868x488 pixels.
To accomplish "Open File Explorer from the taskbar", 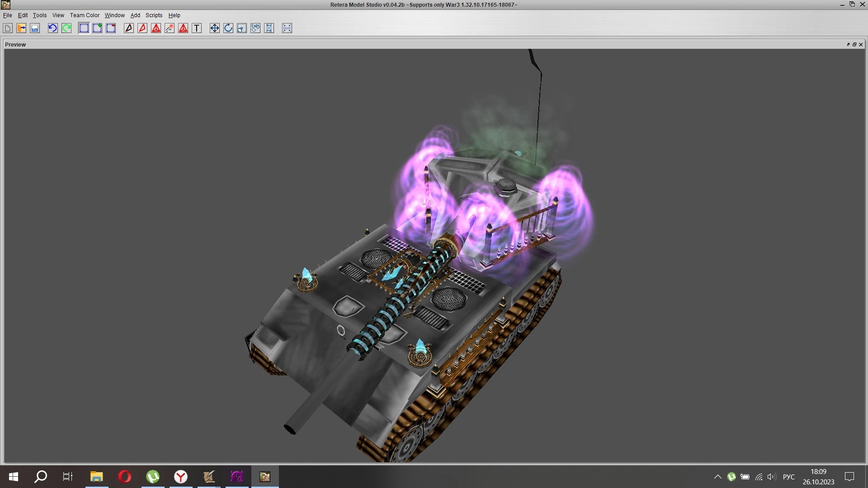I will pos(96,476).
